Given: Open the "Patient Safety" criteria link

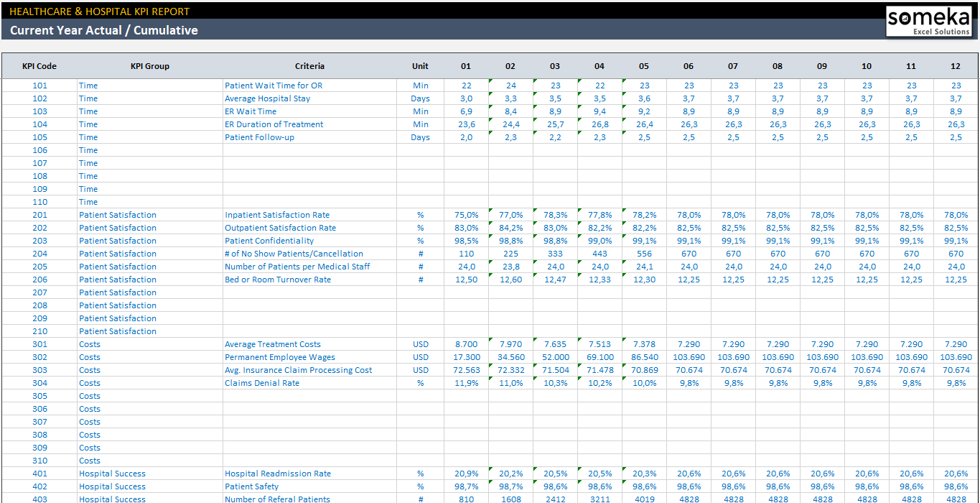Looking at the screenshot, I should click(x=251, y=486).
